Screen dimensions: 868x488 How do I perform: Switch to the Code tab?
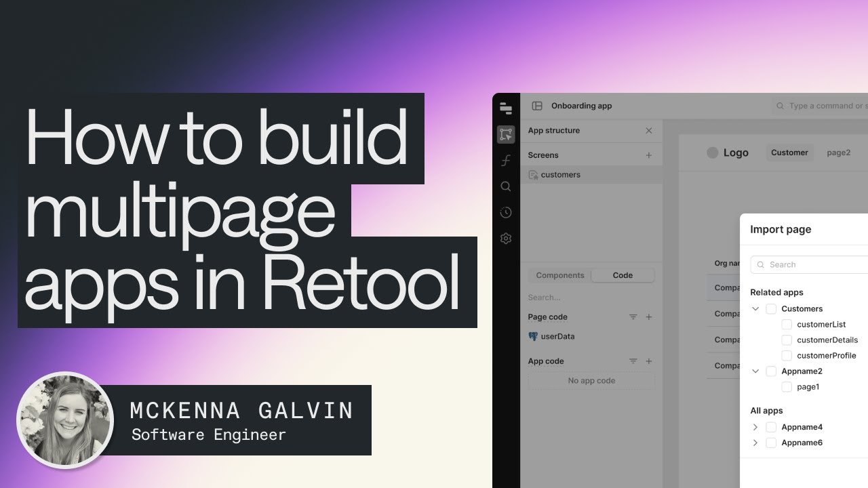pos(623,275)
